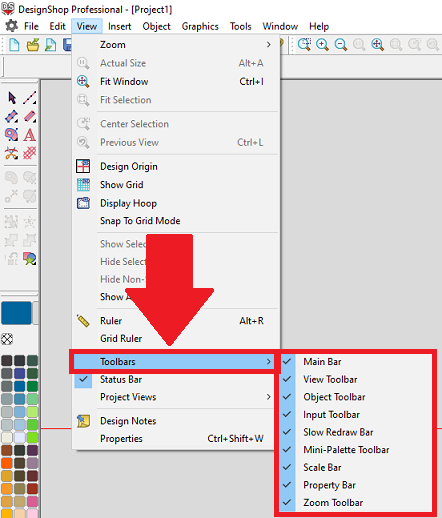Viewport: 442px width, 518px height.
Task: Click the Zoom Out magnifier icon
Action: tap(341, 44)
